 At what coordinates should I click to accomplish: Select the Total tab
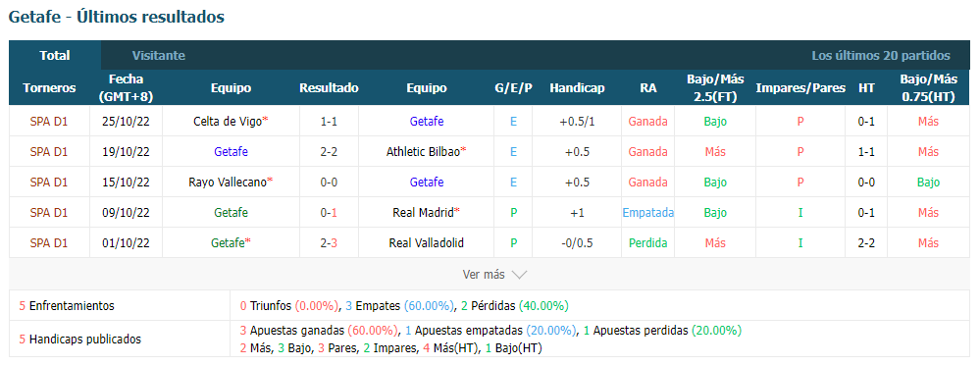click(55, 55)
